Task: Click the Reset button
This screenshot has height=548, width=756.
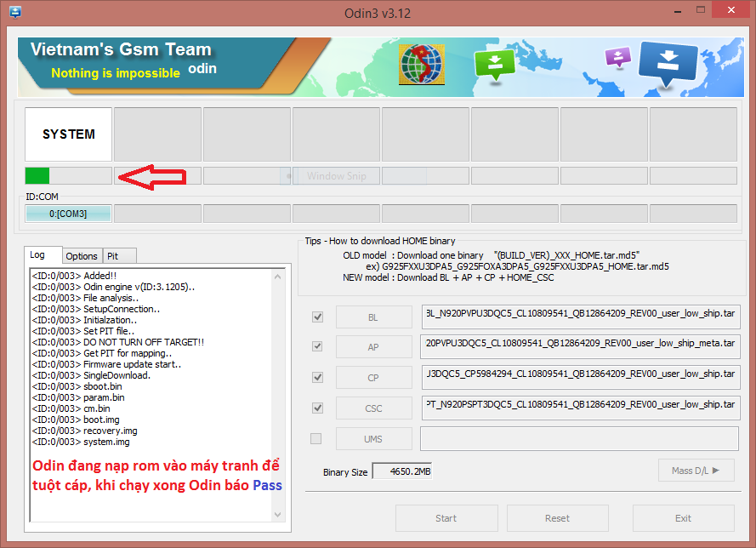Action: pos(557,518)
